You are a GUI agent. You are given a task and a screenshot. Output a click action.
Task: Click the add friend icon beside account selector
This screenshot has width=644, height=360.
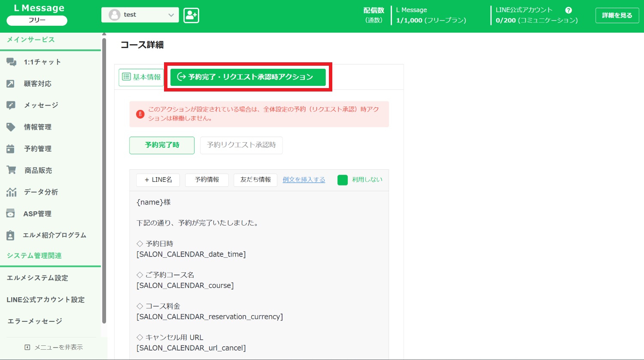click(x=191, y=15)
